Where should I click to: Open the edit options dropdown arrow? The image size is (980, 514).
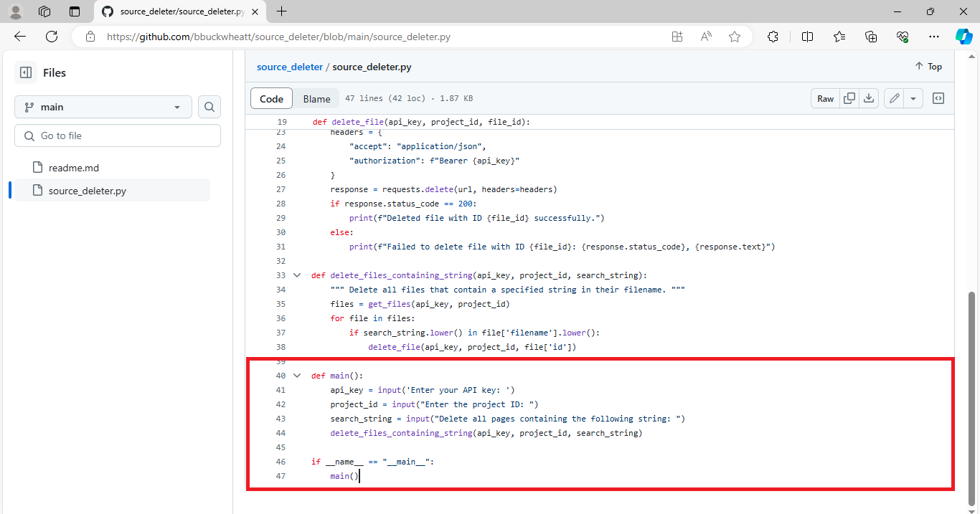coord(913,98)
